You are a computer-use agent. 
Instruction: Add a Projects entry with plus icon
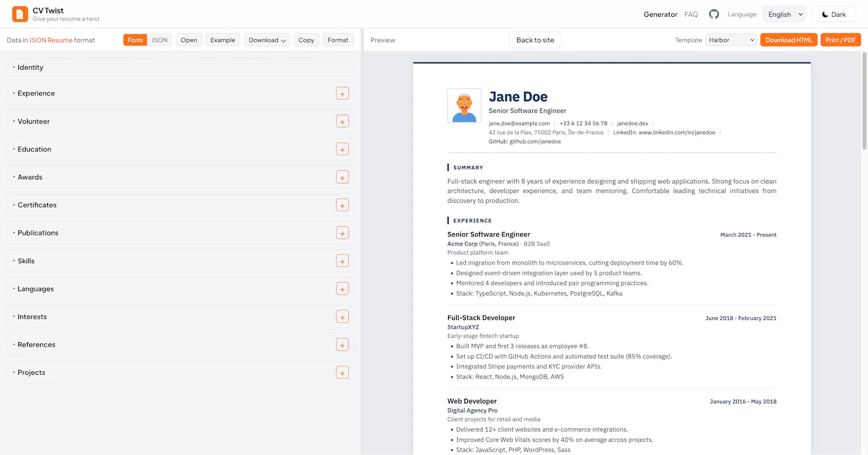tap(342, 373)
